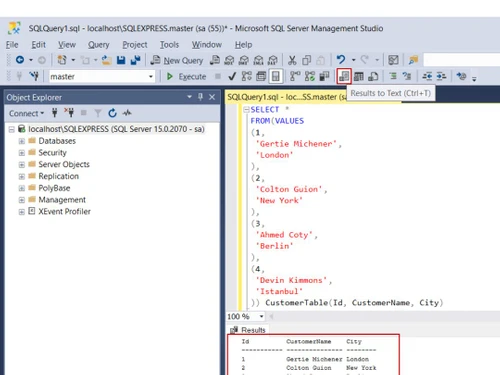
Task: Collapse the localhost\SQLEXPRESS server node
Action: tap(12, 129)
